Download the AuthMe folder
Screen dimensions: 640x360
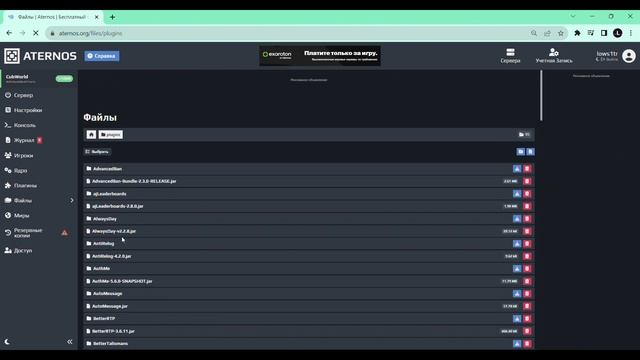(x=517, y=269)
